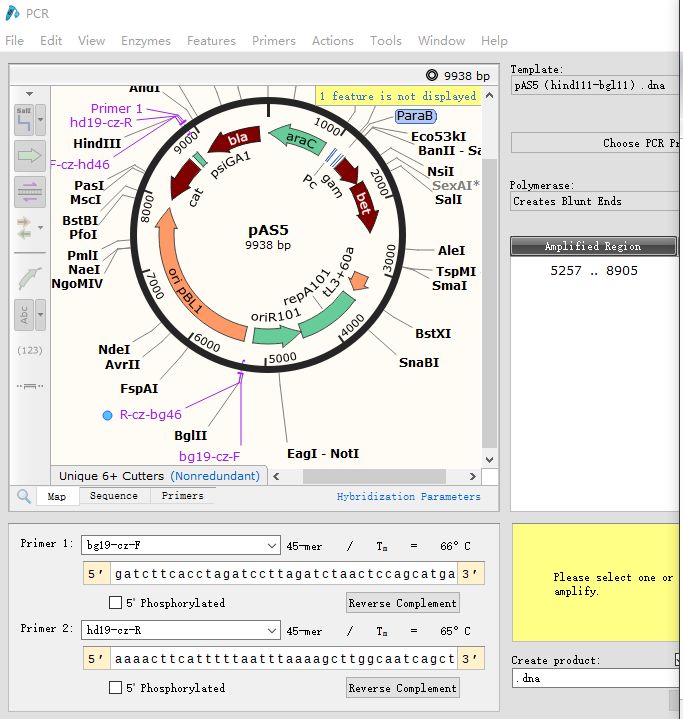Open the Features menu
This screenshot has height=719, width=683.
tap(211, 41)
